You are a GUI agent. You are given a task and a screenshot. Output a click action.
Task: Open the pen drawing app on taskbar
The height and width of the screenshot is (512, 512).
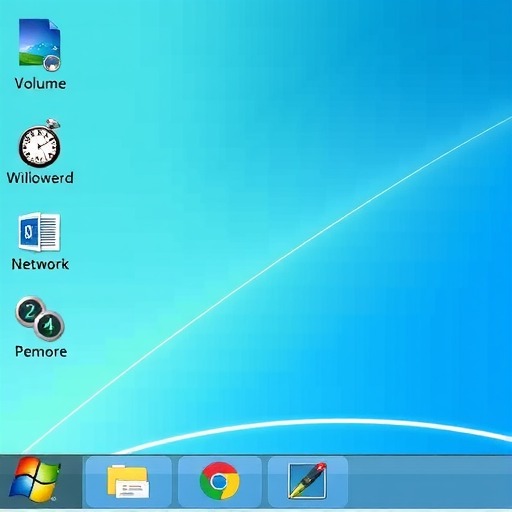coord(307,480)
